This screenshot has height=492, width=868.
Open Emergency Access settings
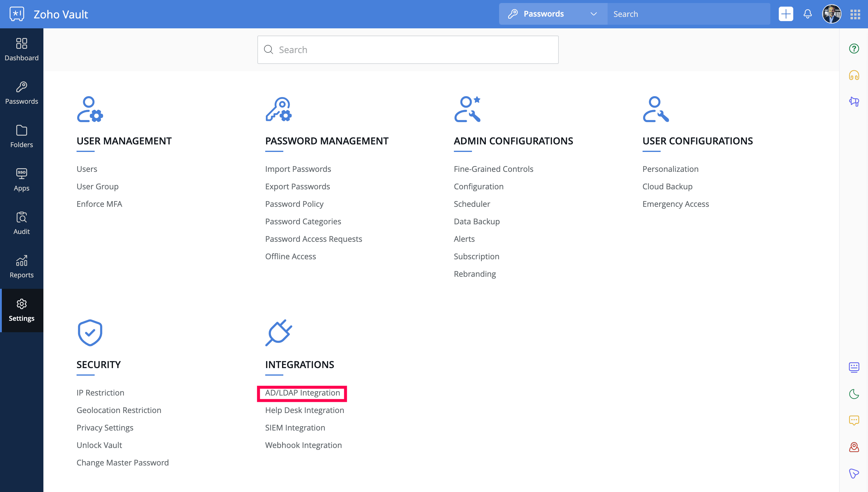click(x=675, y=204)
